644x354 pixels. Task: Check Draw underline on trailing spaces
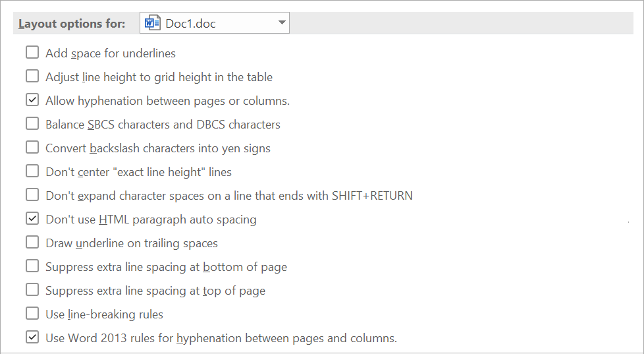[x=32, y=243]
